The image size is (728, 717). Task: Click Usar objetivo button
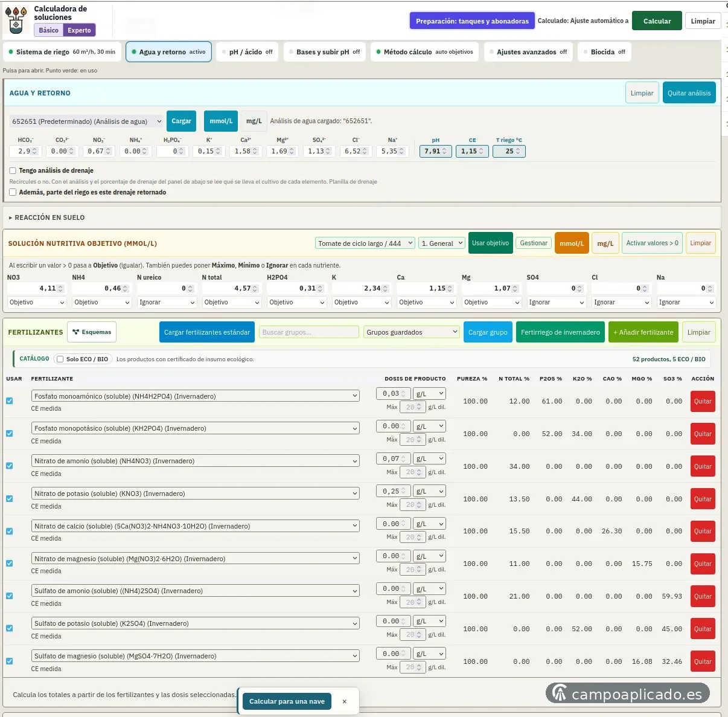[x=490, y=243]
